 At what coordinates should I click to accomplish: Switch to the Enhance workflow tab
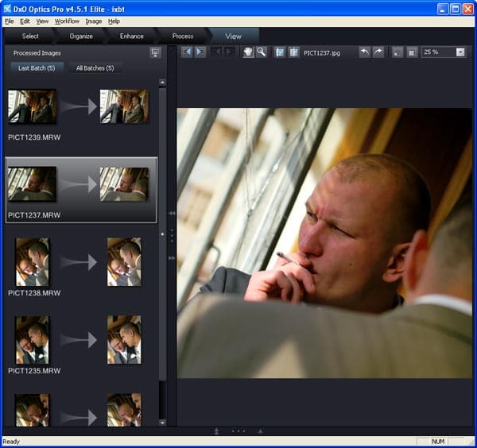pos(131,37)
